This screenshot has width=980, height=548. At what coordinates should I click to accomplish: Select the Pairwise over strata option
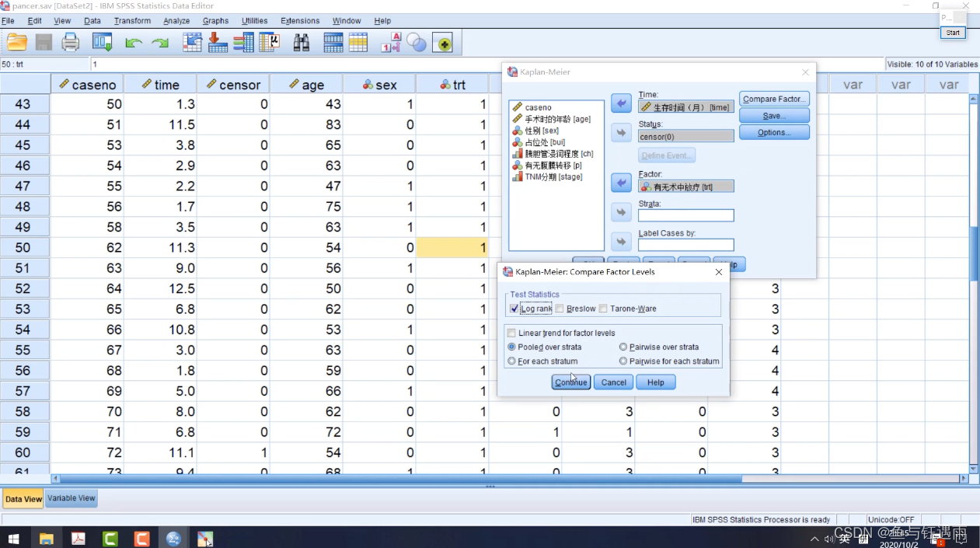click(x=623, y=347)
